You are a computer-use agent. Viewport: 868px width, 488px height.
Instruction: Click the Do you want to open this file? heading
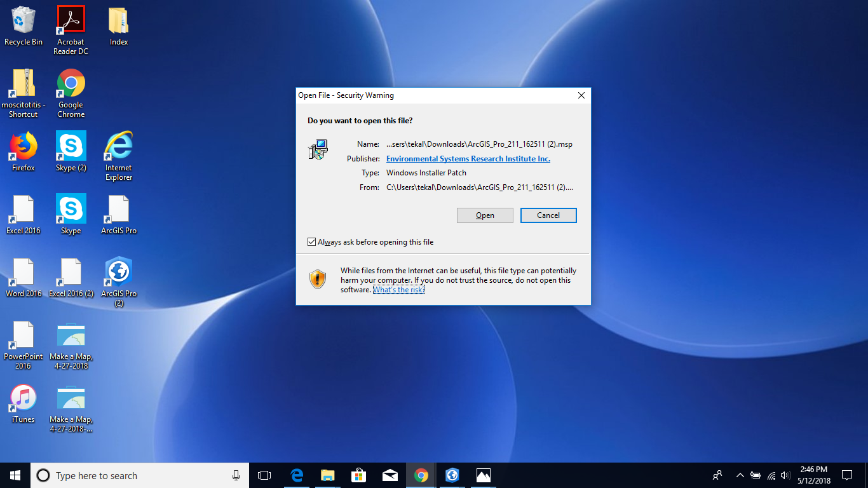click(x=360, y=120)
